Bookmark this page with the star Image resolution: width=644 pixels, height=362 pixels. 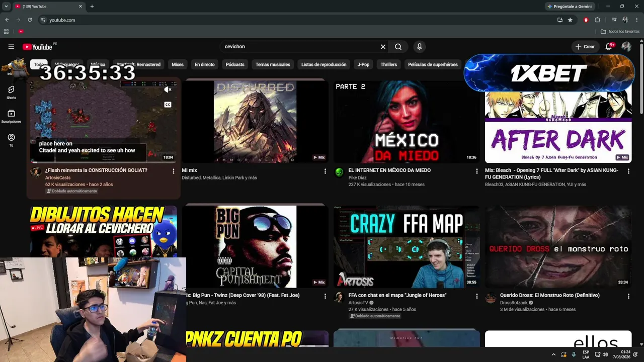click(x=570, y=20)
